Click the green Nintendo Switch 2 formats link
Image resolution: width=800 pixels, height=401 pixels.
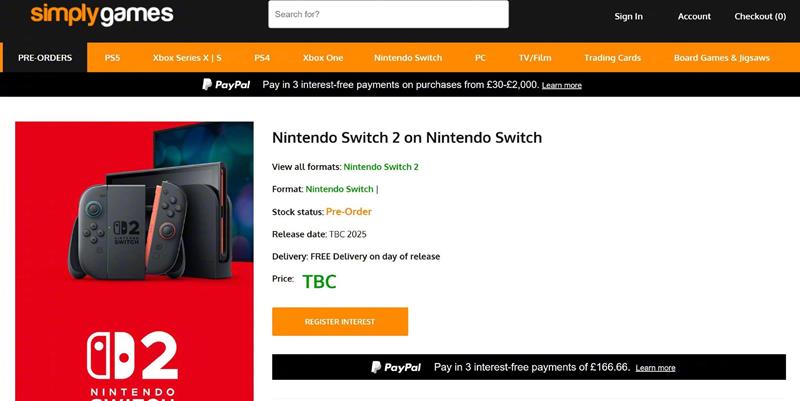(381, 166)
